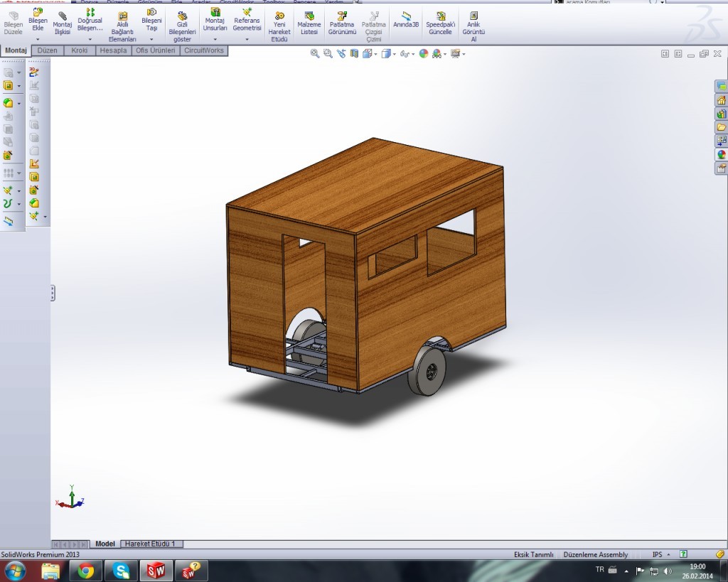Image resolution: width=728 pixels, height=582 pixels.
Task: Switch to the Kroki tab
Action: pos(80,50)
